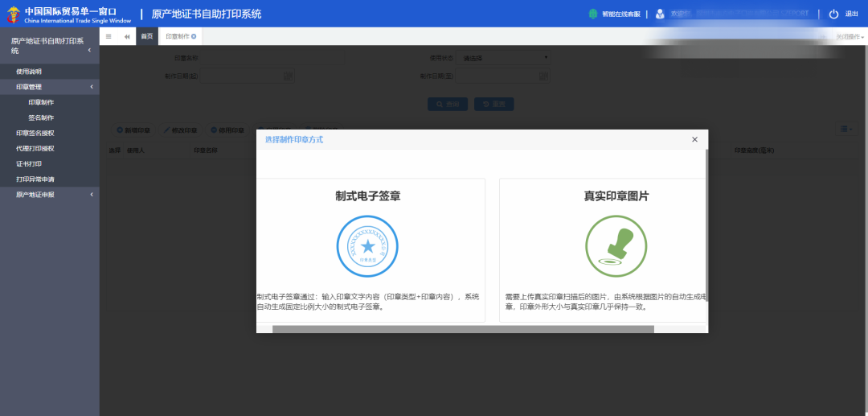Screen dimensions: 868x416
Task: Open the 关闭操作 dropdown
Action: [849, 37]
